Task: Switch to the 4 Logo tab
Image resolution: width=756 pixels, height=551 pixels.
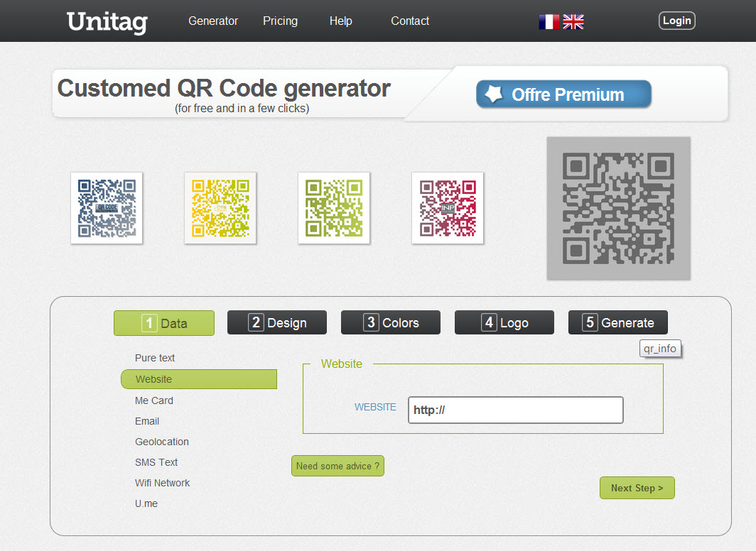Action: (504, 322)
